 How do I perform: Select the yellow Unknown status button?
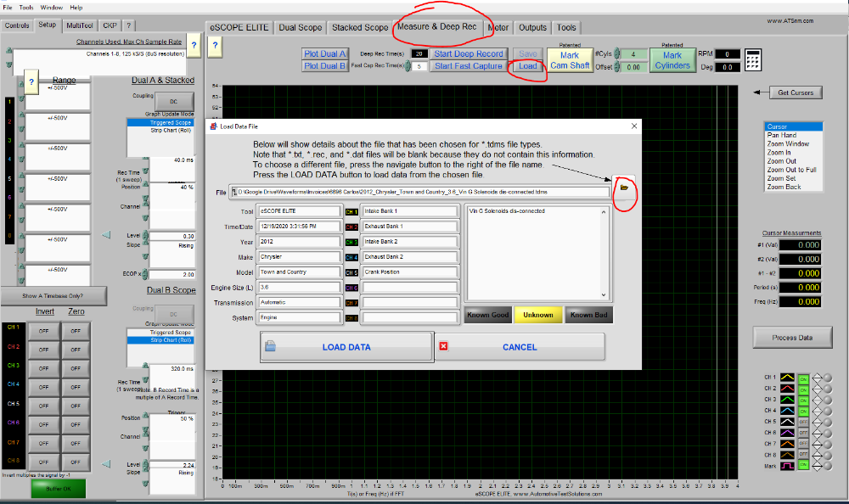pos(538,315)
